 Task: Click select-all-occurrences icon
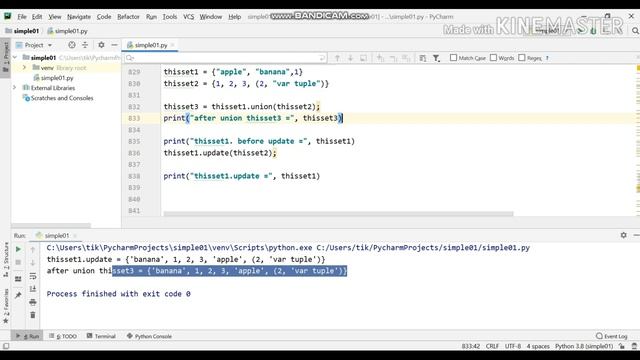[406, 58]
